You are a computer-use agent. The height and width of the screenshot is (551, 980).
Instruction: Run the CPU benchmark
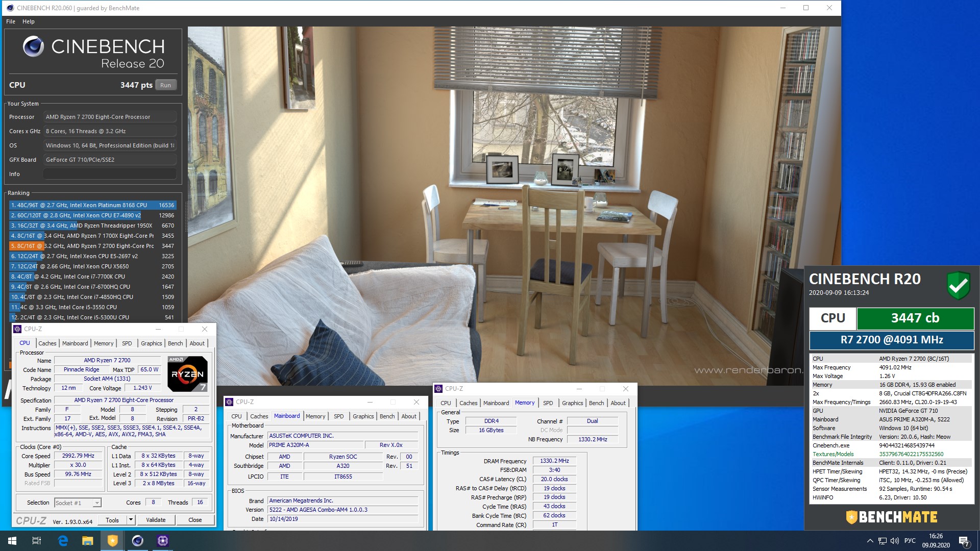tap(165, 85)
